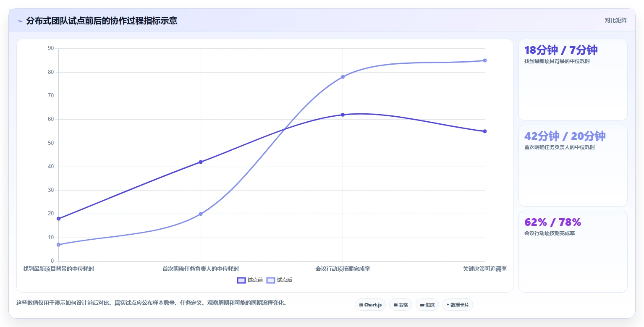
Task: Click the y-axis tick label 90
Action: point(51,48)
